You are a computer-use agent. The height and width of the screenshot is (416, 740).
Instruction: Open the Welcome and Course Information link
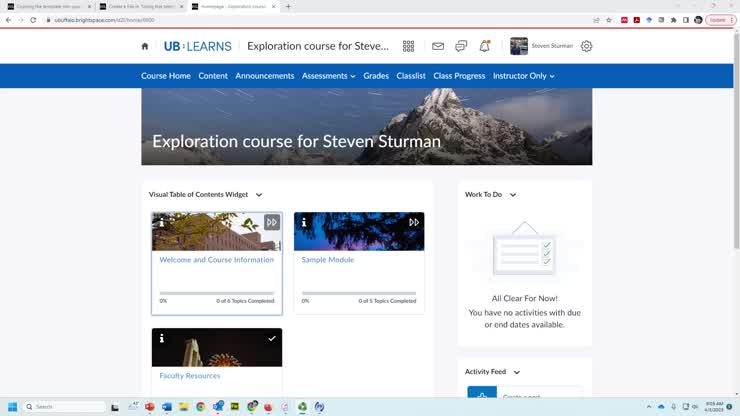216,260
